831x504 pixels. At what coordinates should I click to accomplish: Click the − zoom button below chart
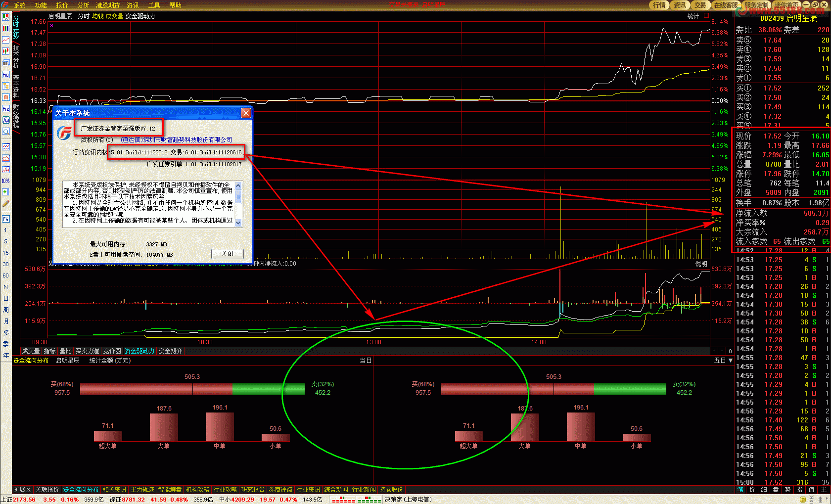coord(722,351)
